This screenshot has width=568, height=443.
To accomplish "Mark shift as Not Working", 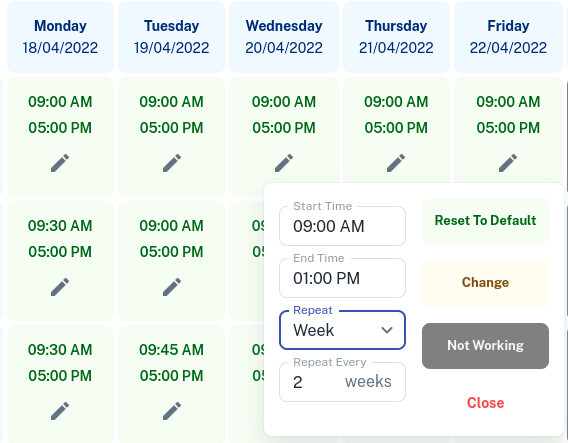I will coord(485,346).
